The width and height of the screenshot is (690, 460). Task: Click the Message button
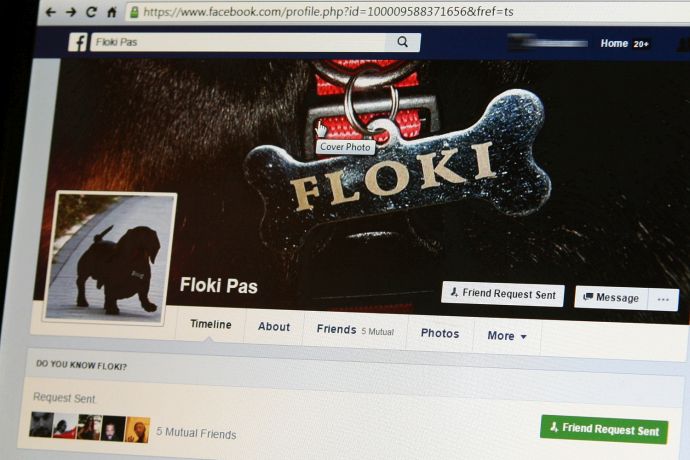pyautogui.click(x=611, y=298)
